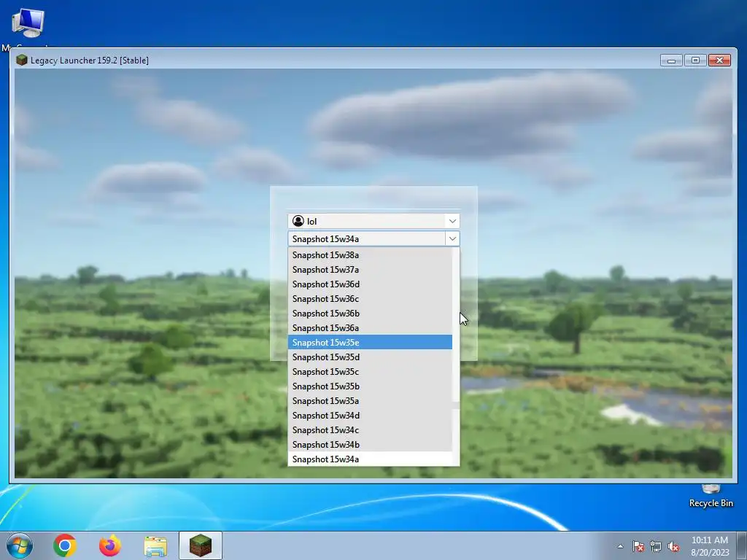
Task: Open the Recycle Bin desktop icon
Action: coord(711,496)
